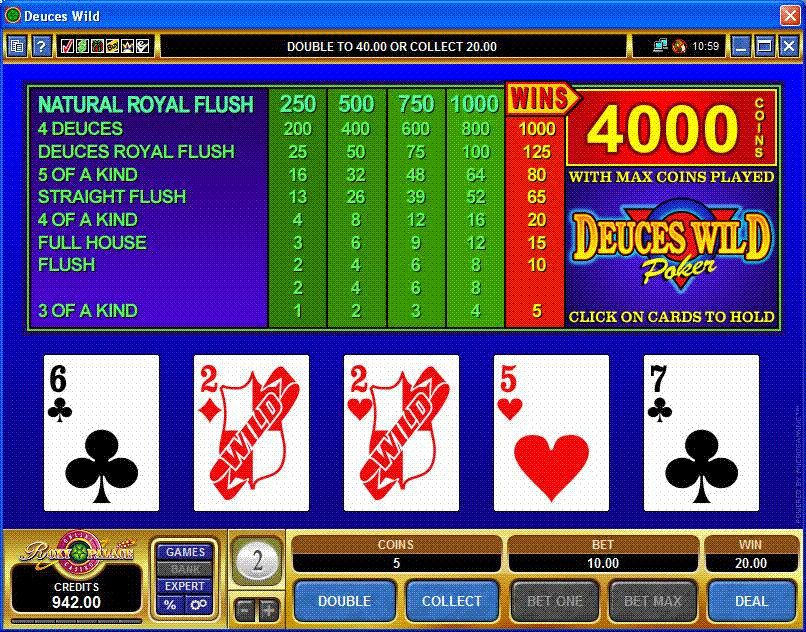
Task: Hold the 6 of clubs card
Action: tap(101, 432)
